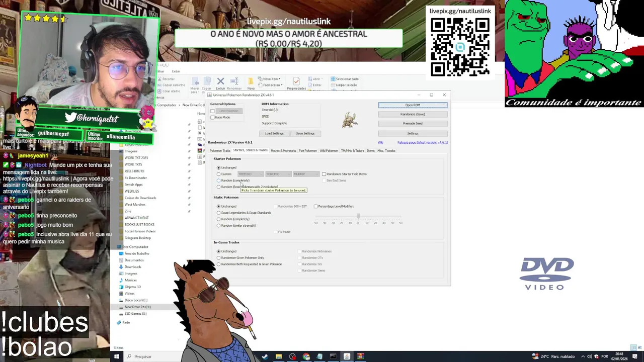
Task: Open the Wiki link
Action: pyautogui.click(x=380, y=142)
